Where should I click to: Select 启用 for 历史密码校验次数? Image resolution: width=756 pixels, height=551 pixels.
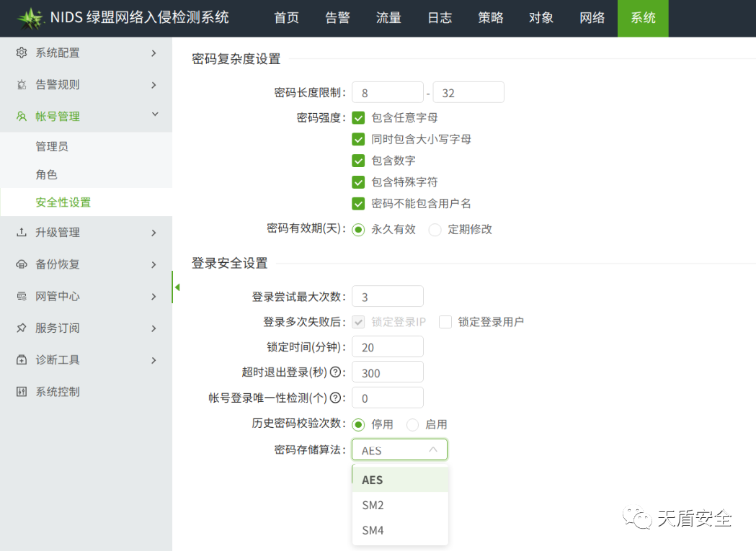413,424
